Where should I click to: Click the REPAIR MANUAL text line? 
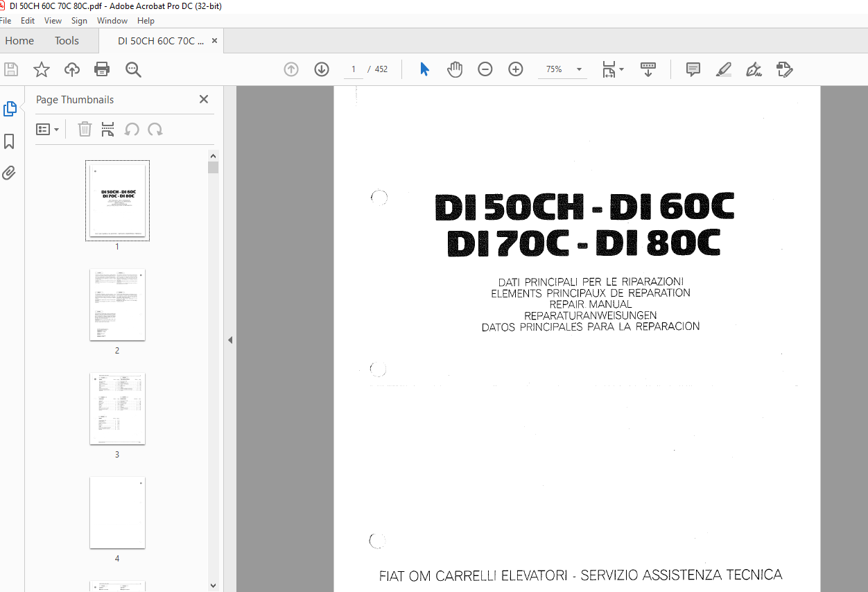click(x=591, y=304)
